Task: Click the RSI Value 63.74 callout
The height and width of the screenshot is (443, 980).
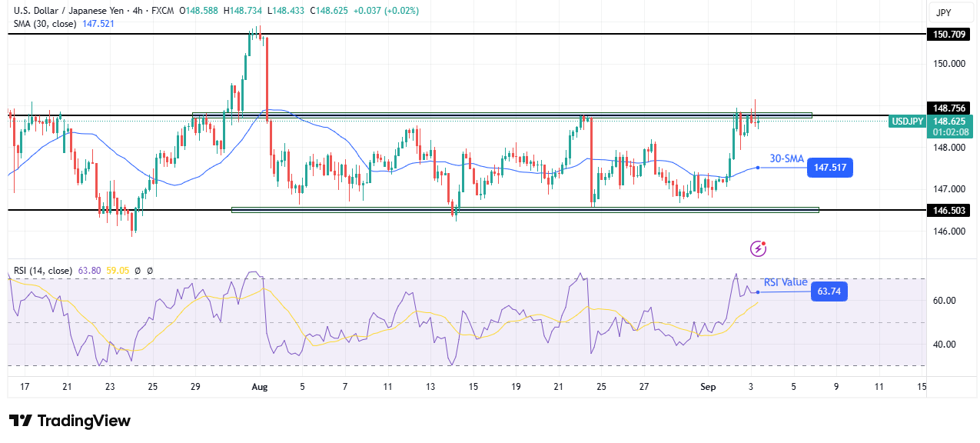Action: pyautogui.click(x=831, y=291)
